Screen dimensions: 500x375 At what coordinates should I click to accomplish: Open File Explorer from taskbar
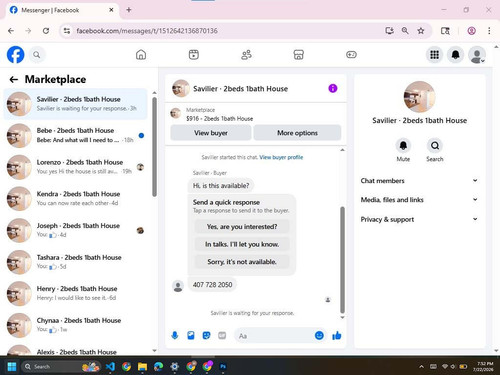click(x=142, y=367)
